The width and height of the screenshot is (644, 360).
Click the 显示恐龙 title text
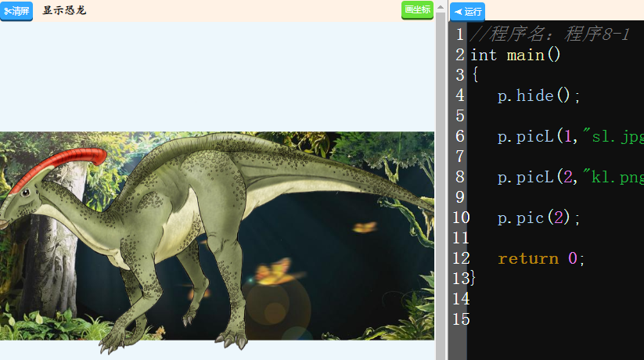pos(64,10)
